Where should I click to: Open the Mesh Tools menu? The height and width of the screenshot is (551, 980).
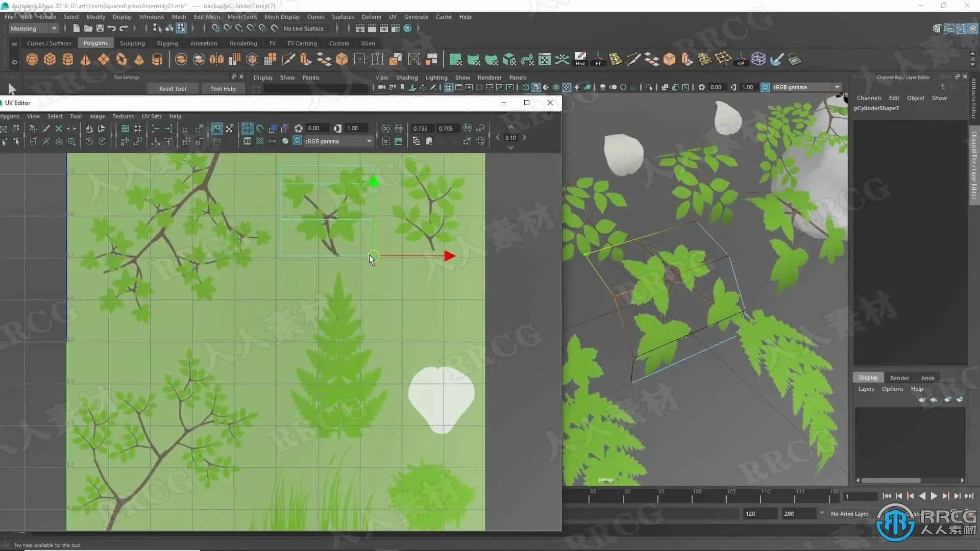242,17
